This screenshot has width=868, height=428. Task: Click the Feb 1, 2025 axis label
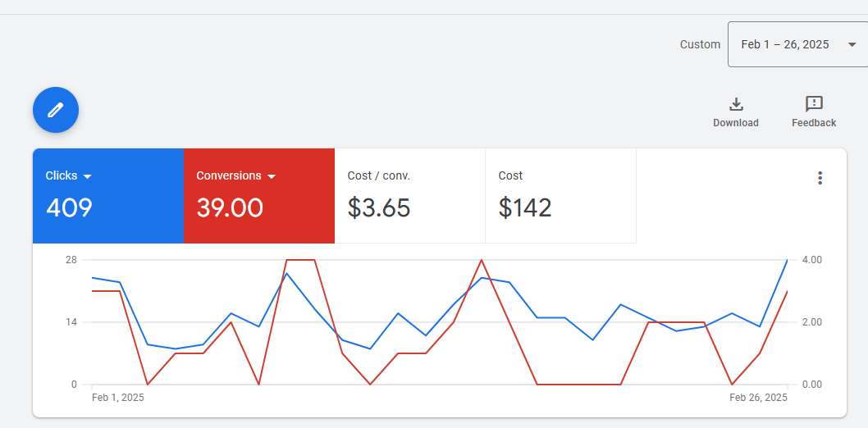coord(118,398)
